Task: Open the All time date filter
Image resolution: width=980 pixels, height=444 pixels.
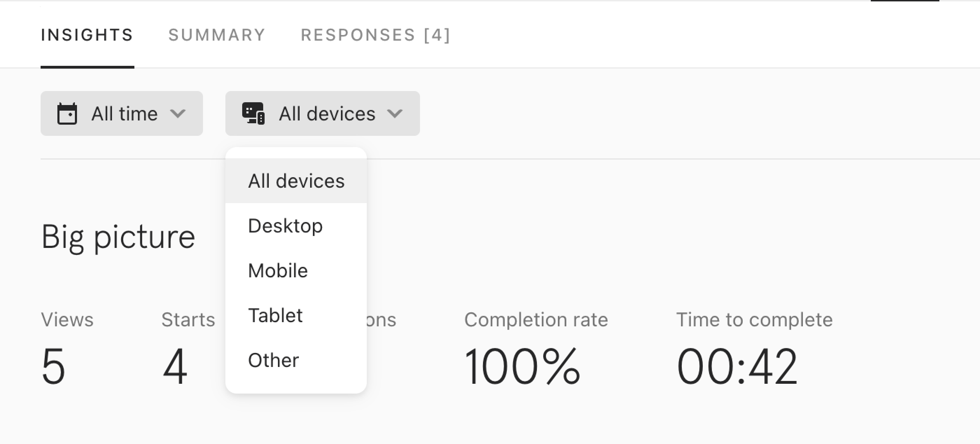Action: click(x=122, y=113)
